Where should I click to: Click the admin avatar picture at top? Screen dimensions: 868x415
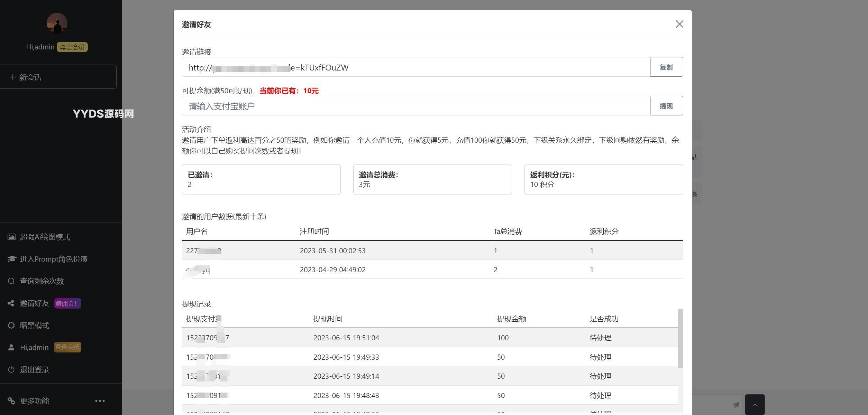click(57, 23)
